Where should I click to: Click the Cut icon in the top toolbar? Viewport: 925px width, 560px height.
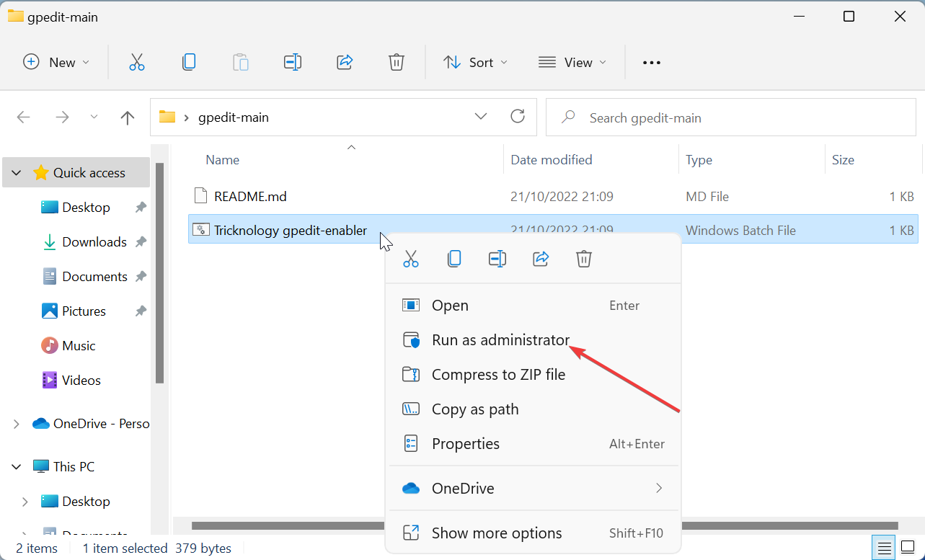(x=137, y=62)
